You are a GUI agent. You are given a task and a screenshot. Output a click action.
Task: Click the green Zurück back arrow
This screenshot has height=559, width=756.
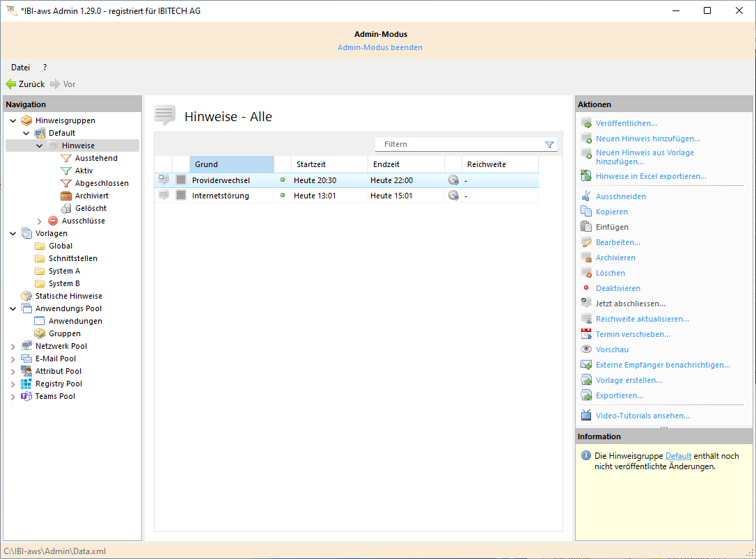11,84
